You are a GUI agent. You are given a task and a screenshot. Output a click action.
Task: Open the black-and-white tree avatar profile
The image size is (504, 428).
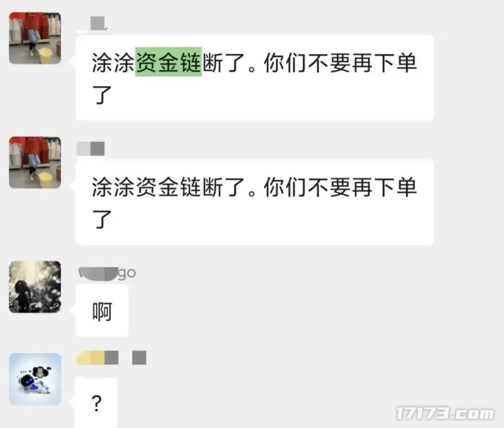pos(35,287)
